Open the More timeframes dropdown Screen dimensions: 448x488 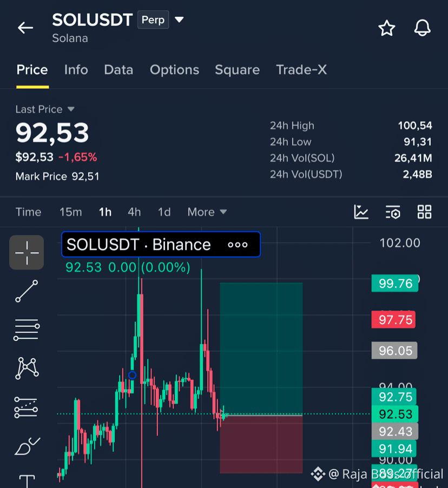[207, 212]
